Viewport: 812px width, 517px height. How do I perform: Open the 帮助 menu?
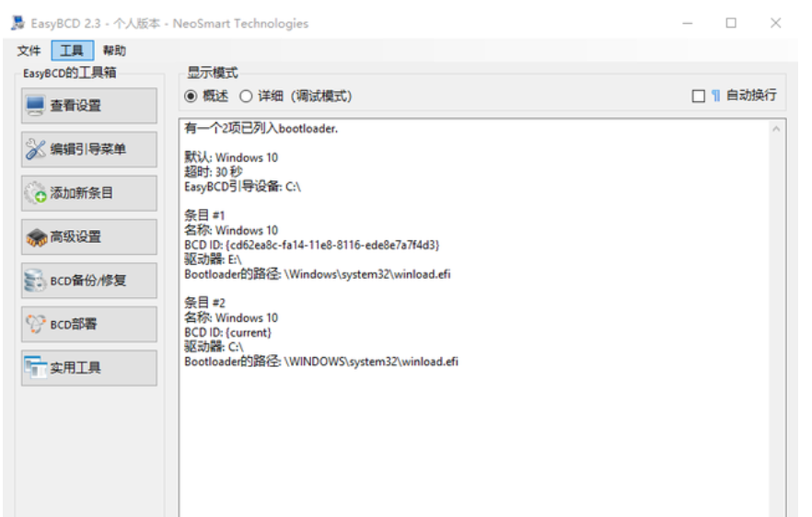tap(114, 51)
